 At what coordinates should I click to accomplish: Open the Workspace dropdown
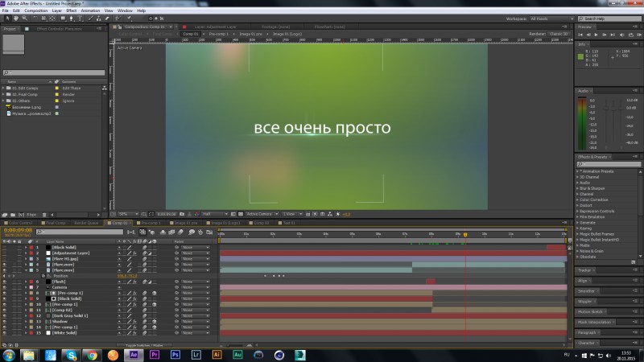tap(551, 19)
